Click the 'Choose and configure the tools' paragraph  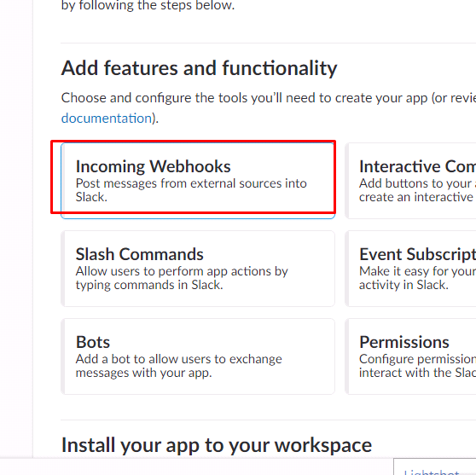coord(269,107)
